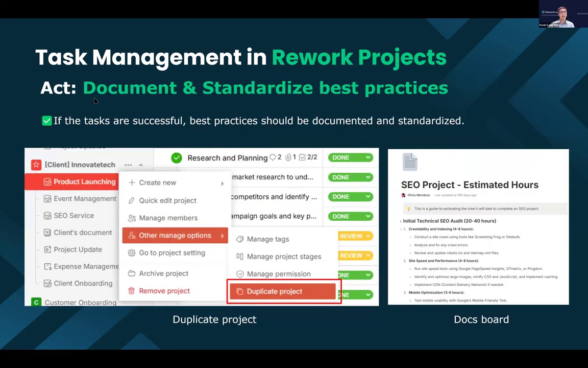Viewport: 588px width, 368px height.
Task: Open the Expense Management item
Action: click(86, 266)
